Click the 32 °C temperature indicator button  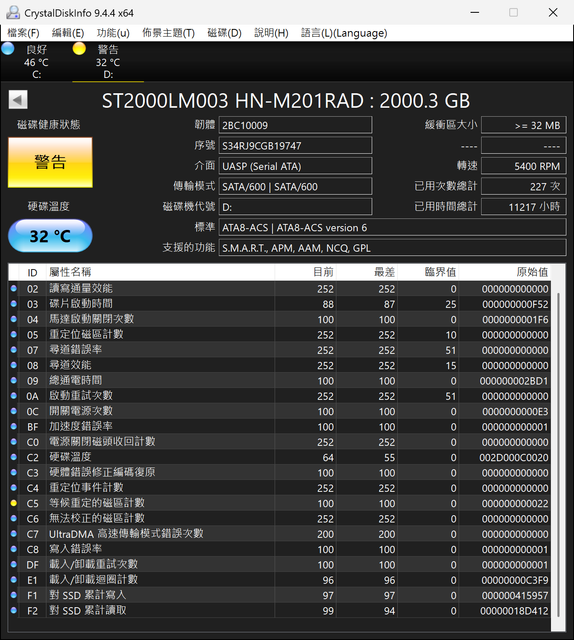click(50, 236)
